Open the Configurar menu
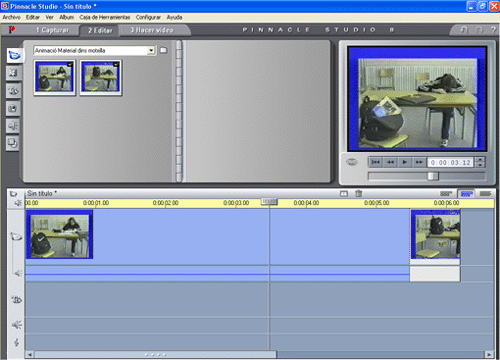500x360 pixels. pos(148,17)
